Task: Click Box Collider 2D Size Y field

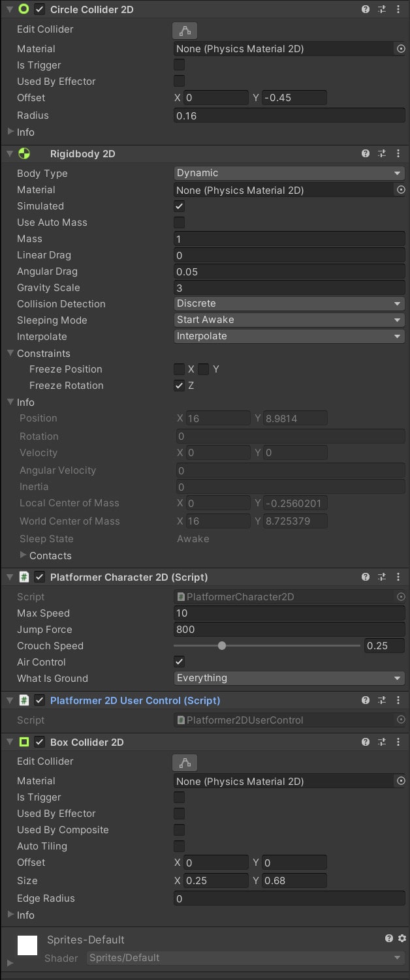Action: [294, 880]
